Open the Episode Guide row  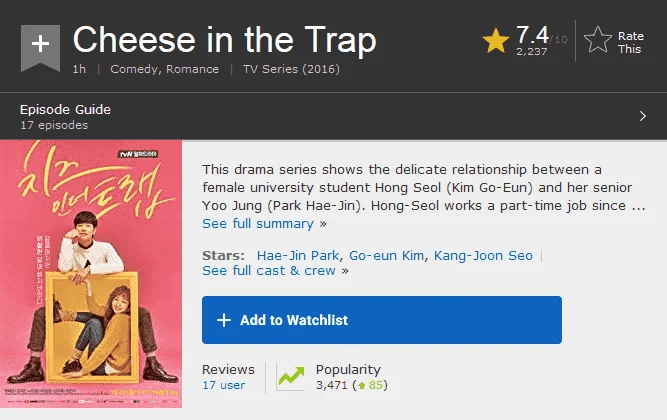click(x=334, y=116)
